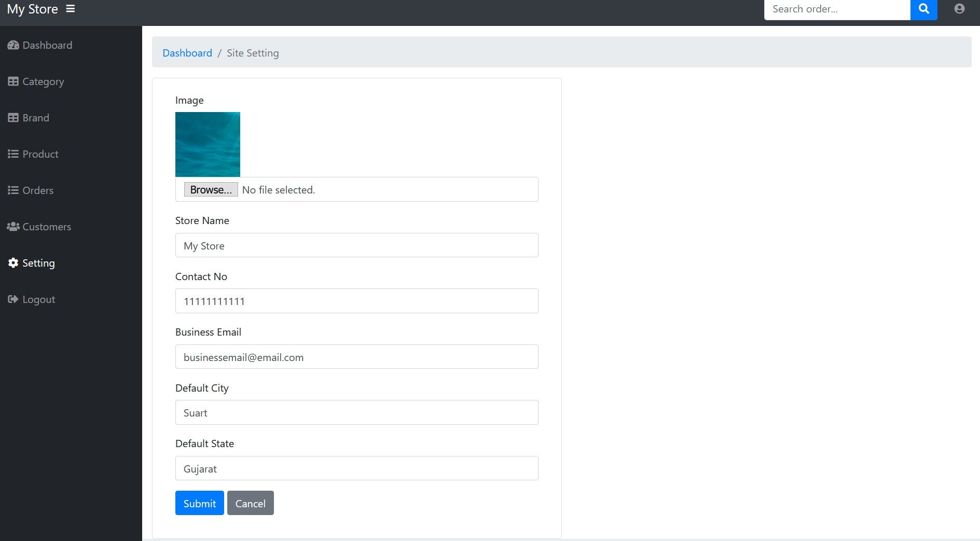Click the Brand icon in sidebar
The image size is (980, 541).
(x=13, y=118)
